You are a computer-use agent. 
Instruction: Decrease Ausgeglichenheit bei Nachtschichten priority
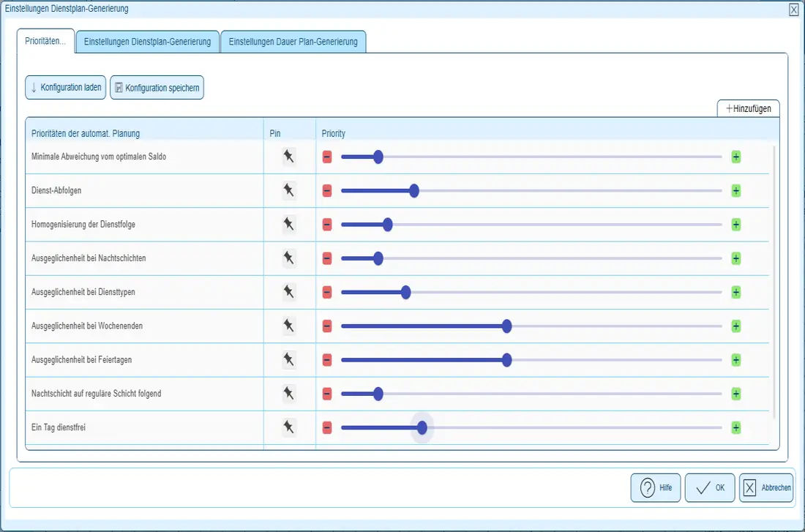327,259
